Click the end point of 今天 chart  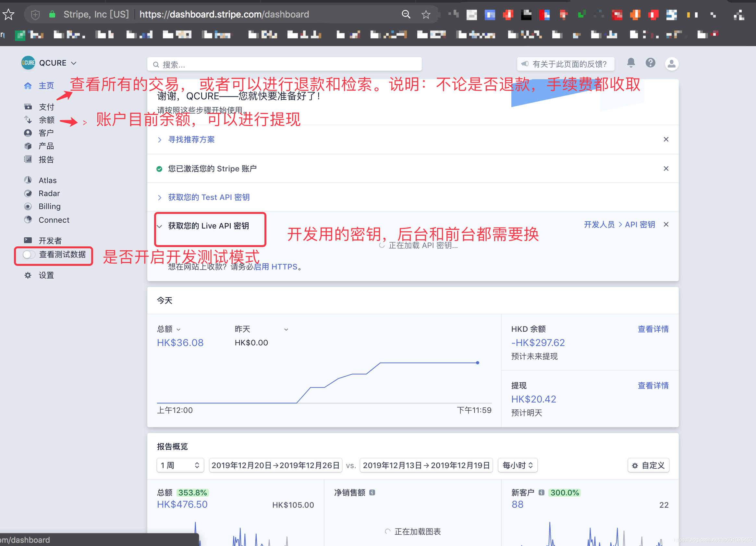click(x=477, y=363)
